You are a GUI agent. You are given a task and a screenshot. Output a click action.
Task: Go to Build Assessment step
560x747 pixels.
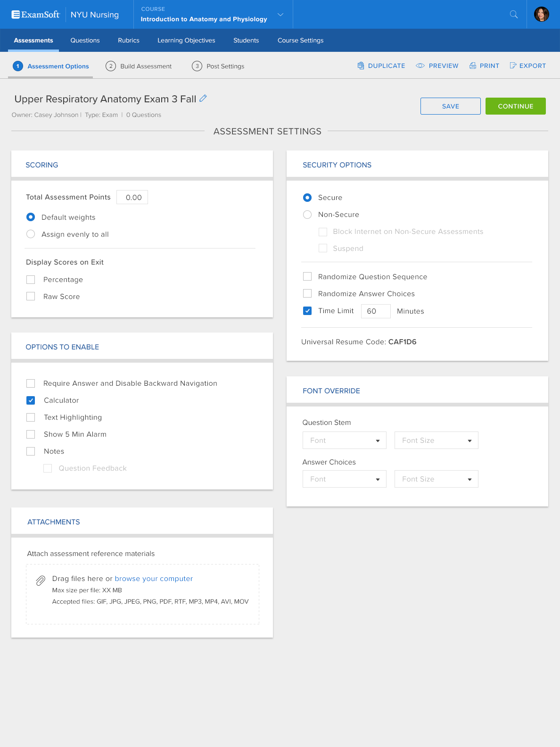pyautogui.click(x=139, y=66)
